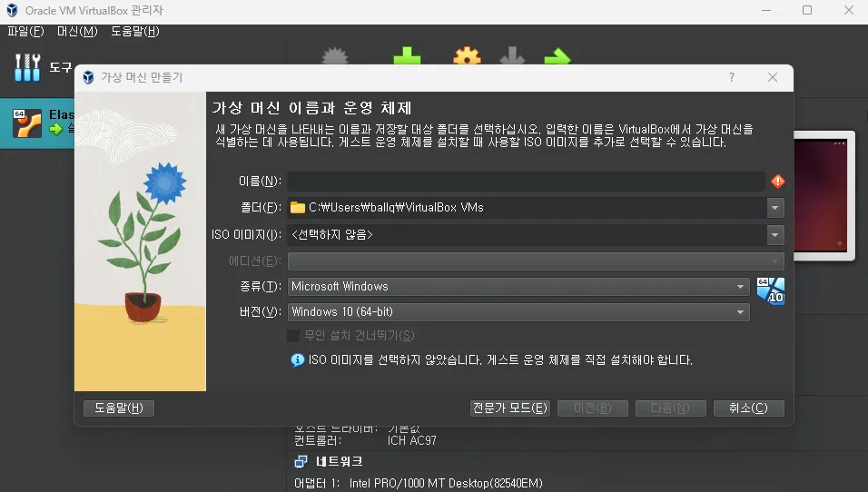Open the 도움말(H) menu in menu bar

(x=135, y=32)
